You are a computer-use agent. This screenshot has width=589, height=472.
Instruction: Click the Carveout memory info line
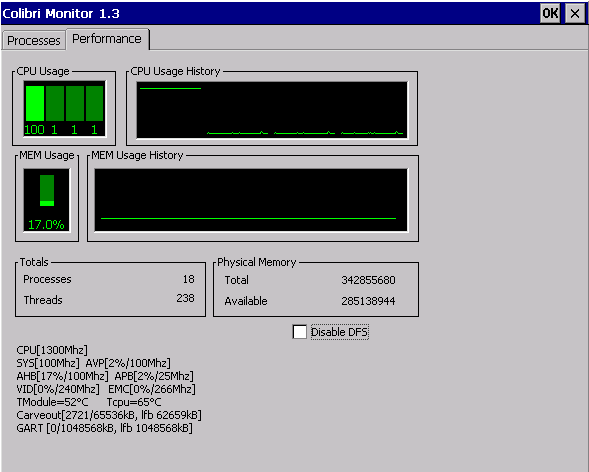pyautogui.click(x=109, y=415)
